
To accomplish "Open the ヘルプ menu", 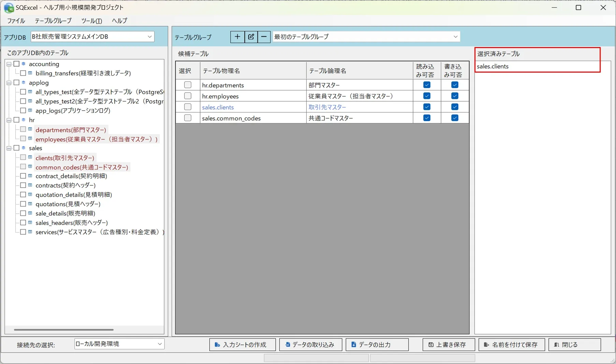I will pyautogui.click(x=119, y=21).
